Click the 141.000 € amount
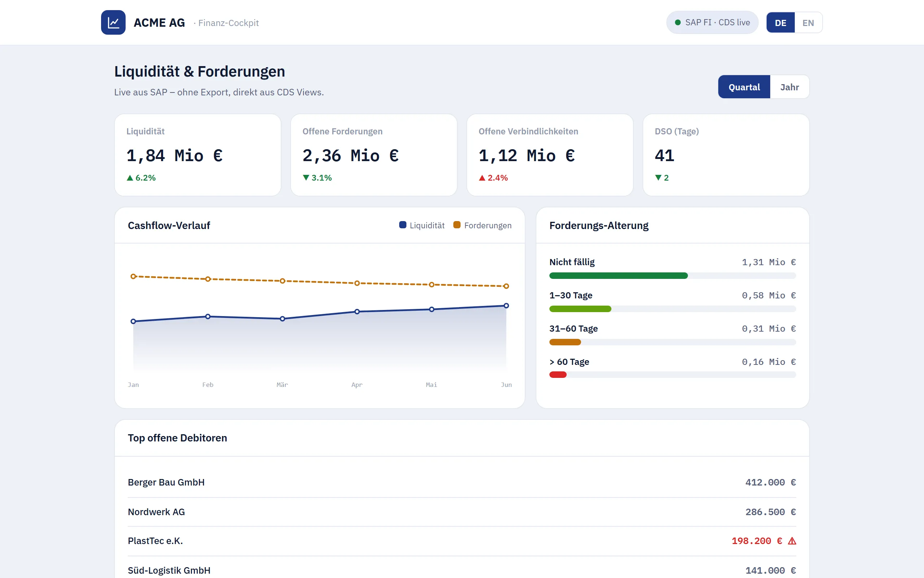The width and height of the screenshot is (924, 578). pos(771,570)
